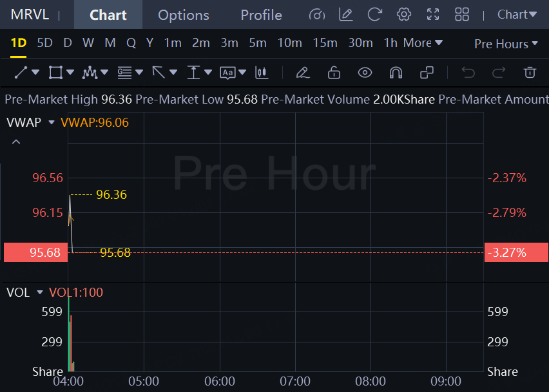Toggle drawing visibility with the eye icon
549x392 pixels.
[x=365, y=72]
